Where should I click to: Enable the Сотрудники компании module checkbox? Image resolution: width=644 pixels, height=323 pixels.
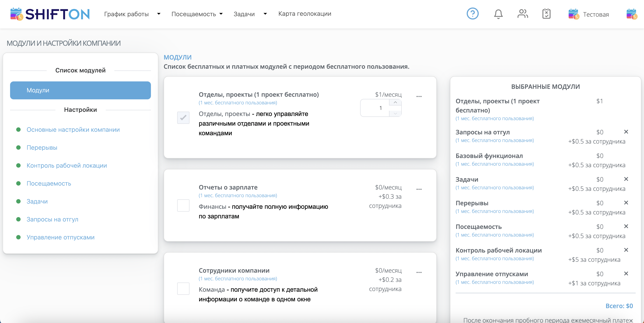[x=183, y=289]
